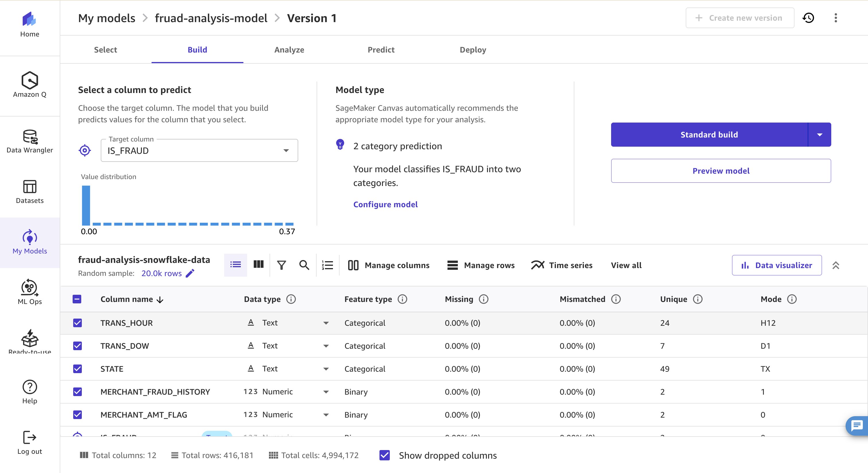Viewport: 868px width, 473px height.
Task: Click the TX mode value for STATE
Action: (765, 369)
